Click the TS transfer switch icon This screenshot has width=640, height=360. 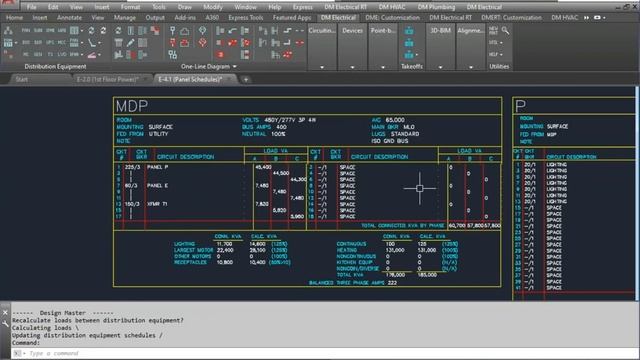[50, 54]
